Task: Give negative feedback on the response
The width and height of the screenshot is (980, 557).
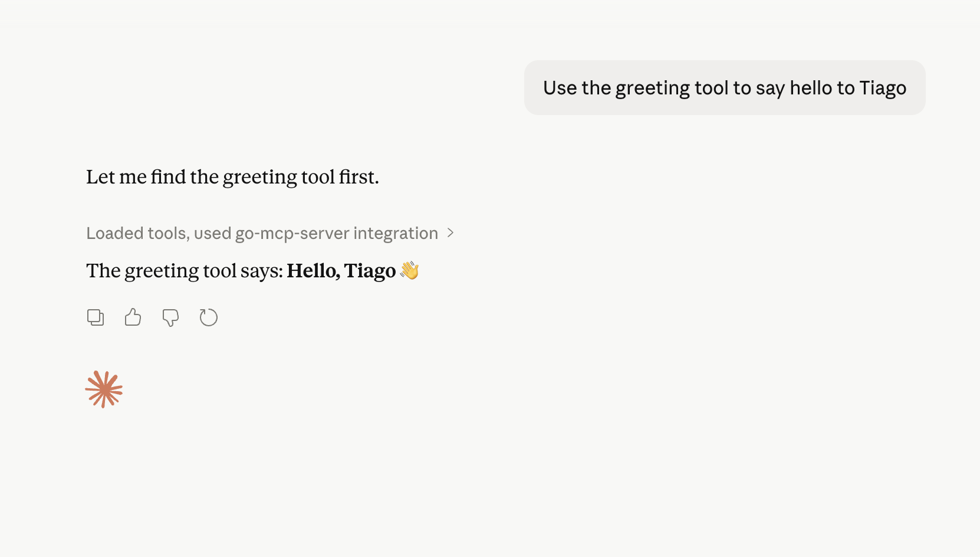Action: (170, 317)
